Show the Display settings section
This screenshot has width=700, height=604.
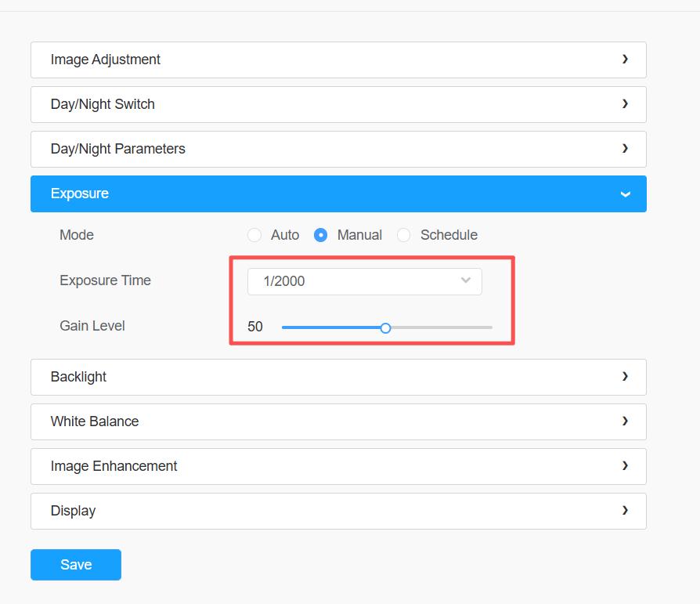[338, 511]
